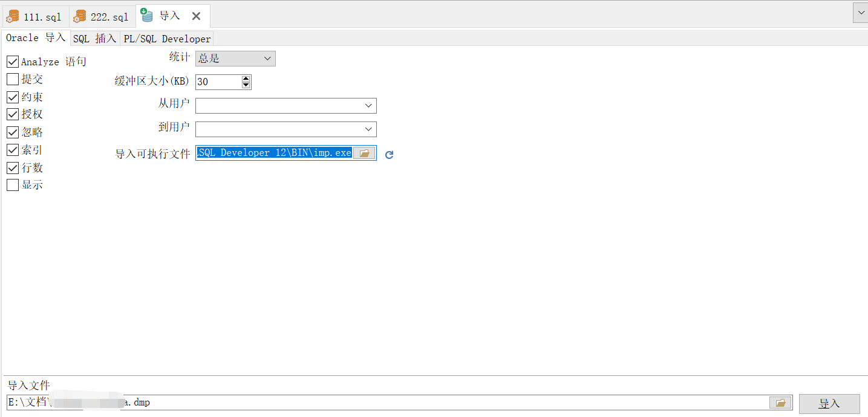Click the refresh icon beside executable path
The image size is (868, 417).
[x=390, y=155]
